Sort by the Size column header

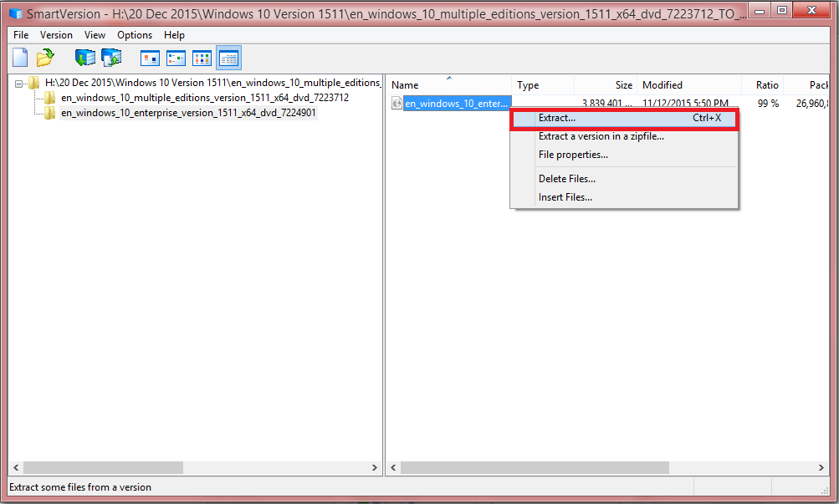(x=605, y=85)
